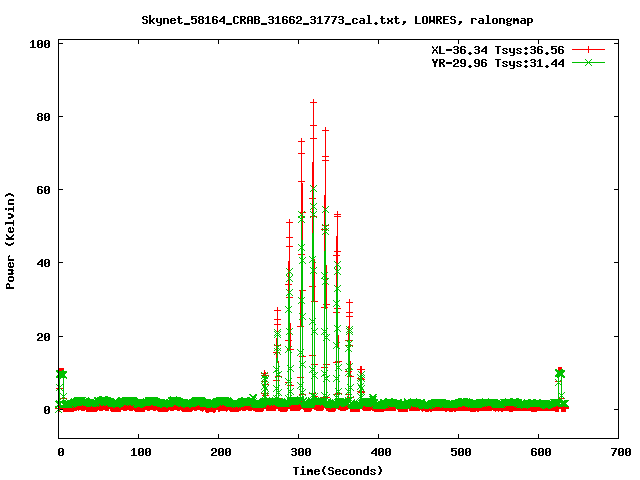
Task: Click the Power (Kelvin) axis label
Action: (10, 241)
